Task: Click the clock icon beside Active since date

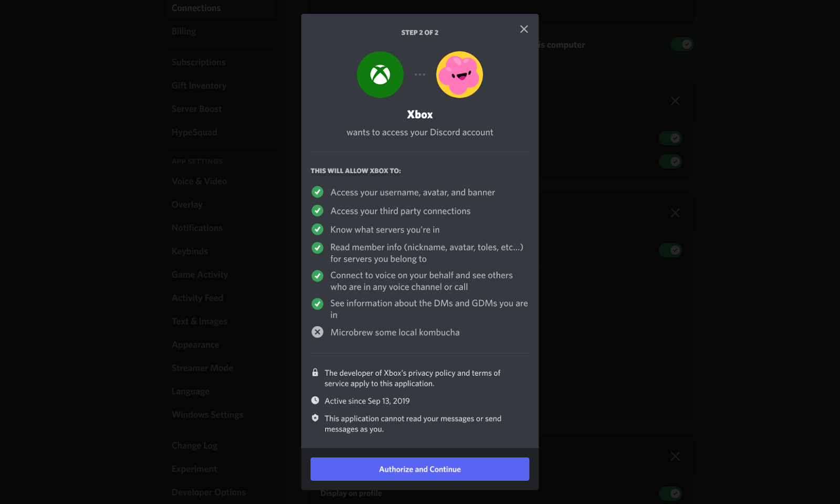Action: (315, 400)
